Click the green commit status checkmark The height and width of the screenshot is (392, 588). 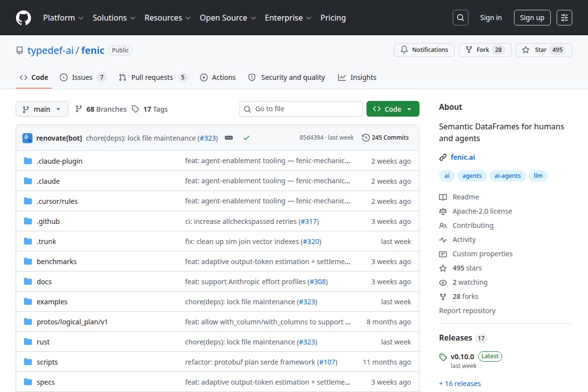pos(246,138)
